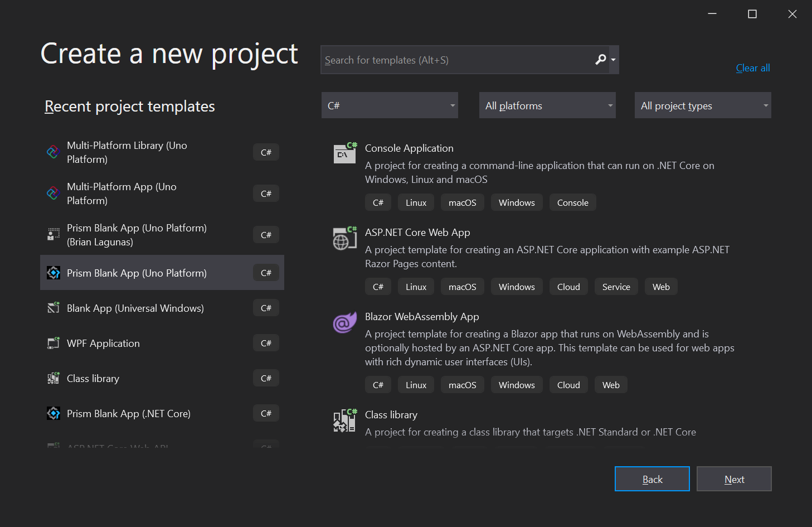812x527 pixels.
Task: Click the macOS tag under Blazor WebAssembly App
Action: point(462,385)
